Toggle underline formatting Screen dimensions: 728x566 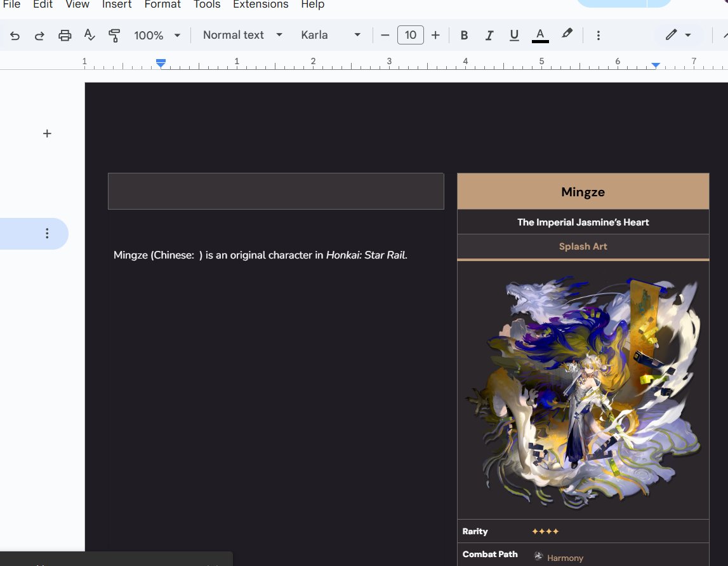514,36
